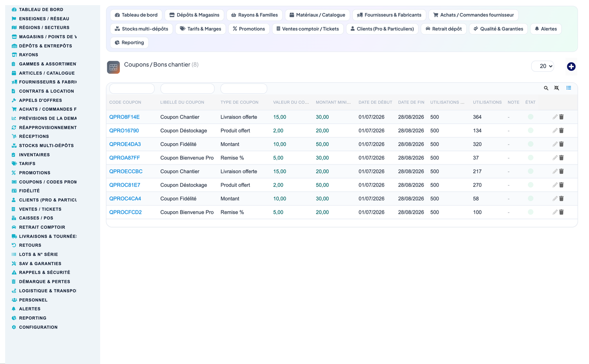Sort by Date de fin column header
The height and width of the screenshot is (364, 589).
tap(411, 102)
